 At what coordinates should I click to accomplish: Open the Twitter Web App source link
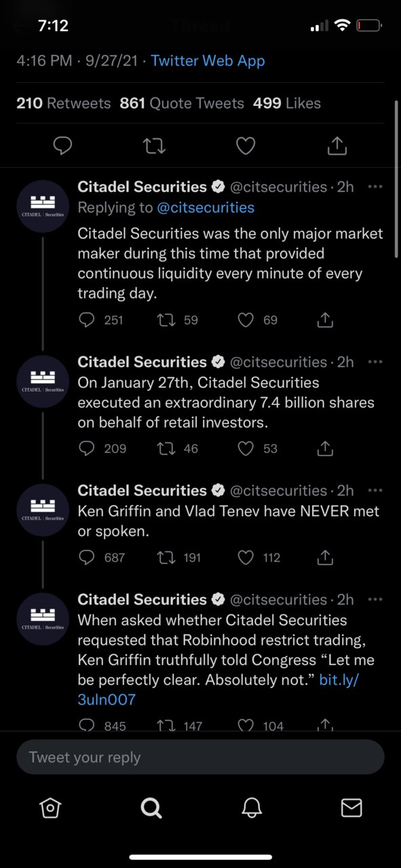208,61
